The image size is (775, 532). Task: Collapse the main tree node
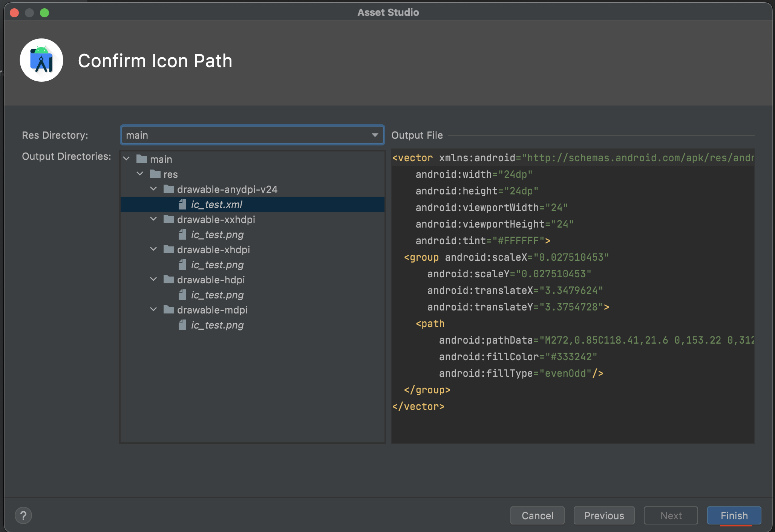[x=127, y=159]
